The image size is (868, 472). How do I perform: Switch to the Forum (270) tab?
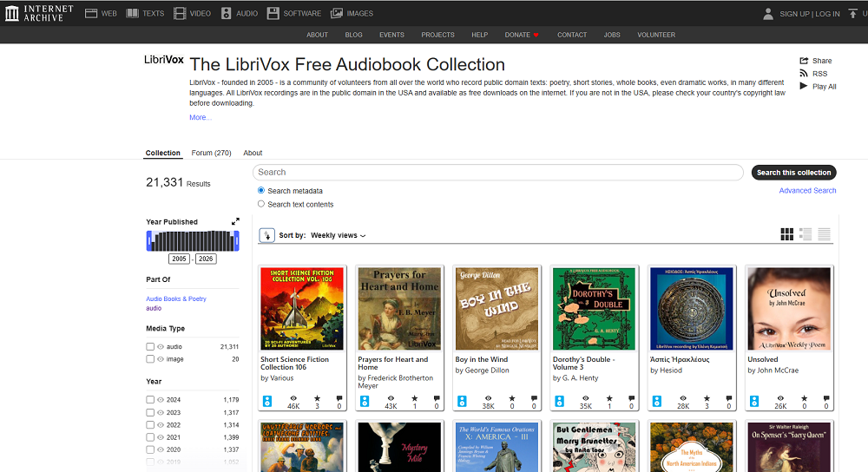(212, 153)
